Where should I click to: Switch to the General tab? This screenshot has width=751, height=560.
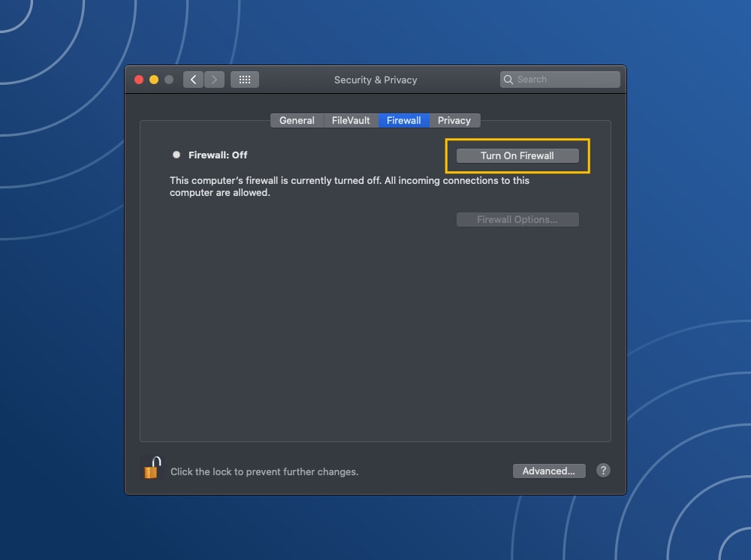(x=297, y=121)
